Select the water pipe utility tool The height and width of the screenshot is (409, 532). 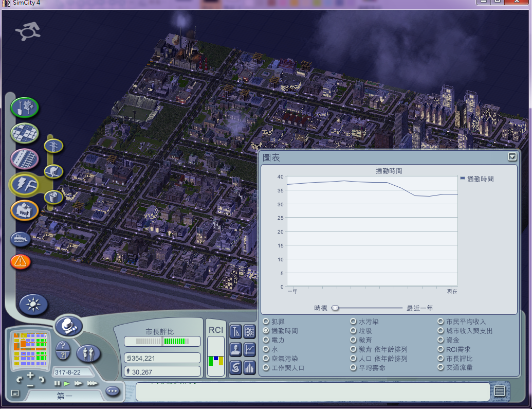(53, 171)
